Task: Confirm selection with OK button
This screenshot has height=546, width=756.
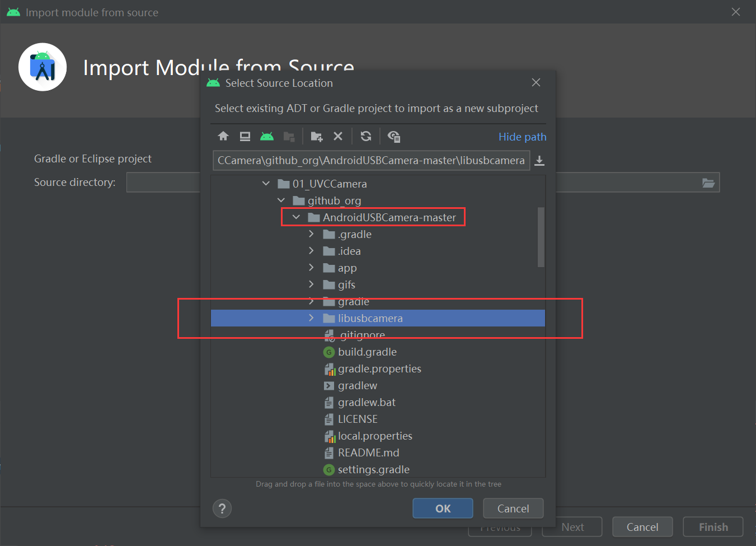Action: pos(443,508)
